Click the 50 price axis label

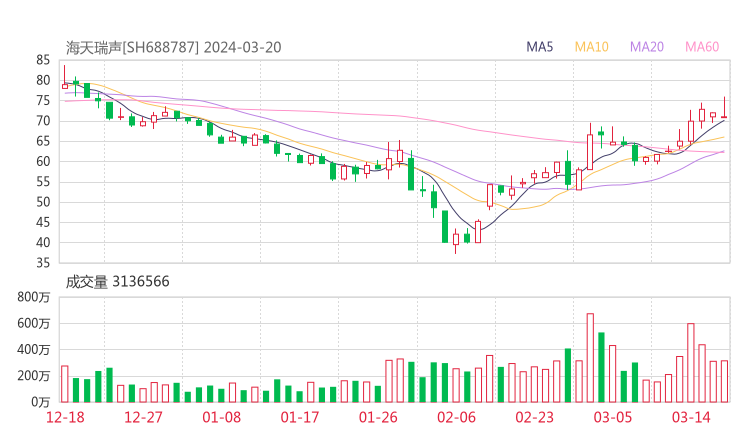43,202
